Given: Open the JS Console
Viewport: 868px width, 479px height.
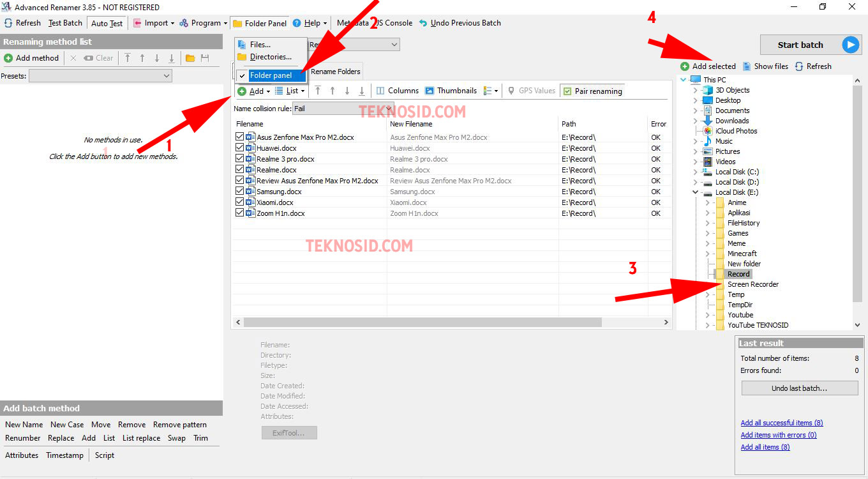Looking at the screenshot, I should tap(393, 23).
